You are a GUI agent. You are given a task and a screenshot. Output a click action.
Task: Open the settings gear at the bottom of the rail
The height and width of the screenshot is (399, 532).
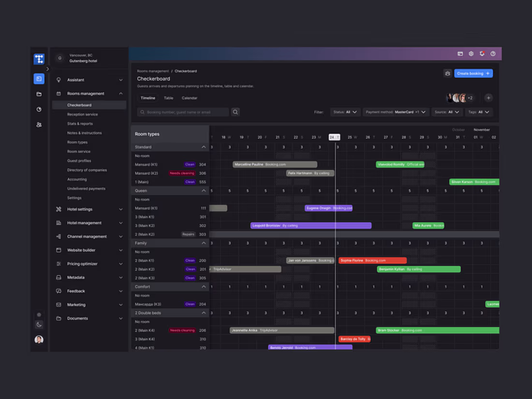pyautogui.click(x=39, y=314)
